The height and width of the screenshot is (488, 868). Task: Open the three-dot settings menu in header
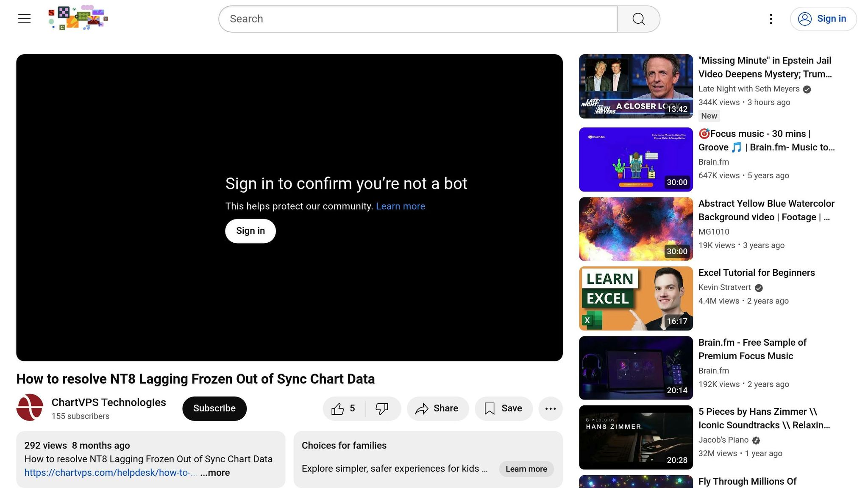click(x=771, y=19)
